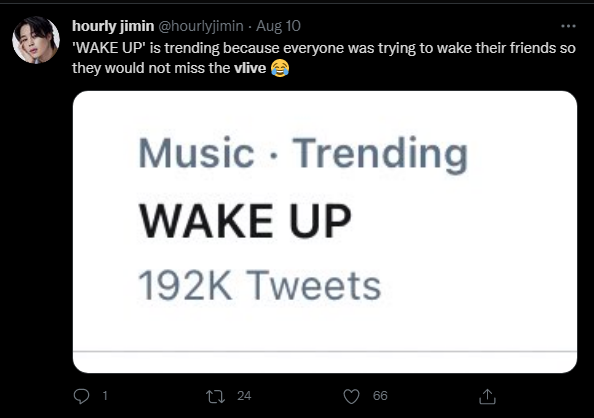Like the tweet with the heart icon
This screenshot has height=418, width=594.
point(351,396)
